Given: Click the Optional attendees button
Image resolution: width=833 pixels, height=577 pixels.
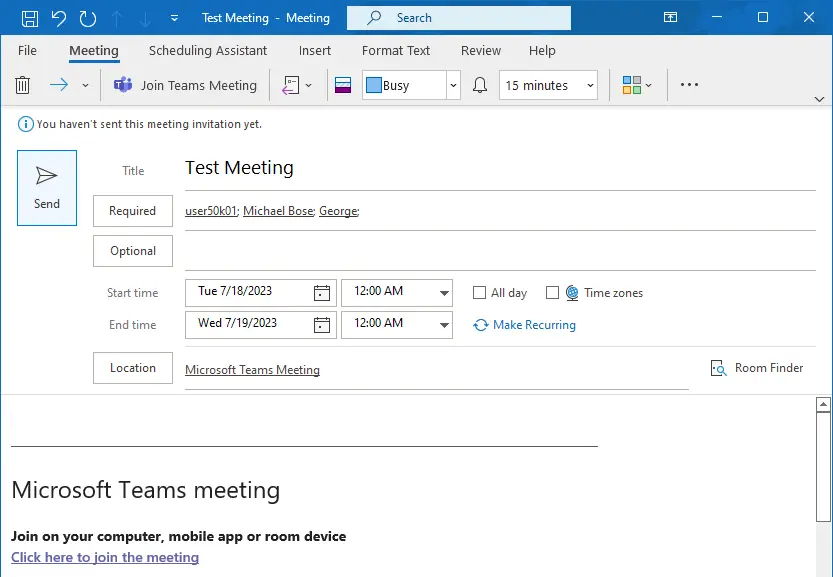Looking at the screenshot, I should coord(133,251).
